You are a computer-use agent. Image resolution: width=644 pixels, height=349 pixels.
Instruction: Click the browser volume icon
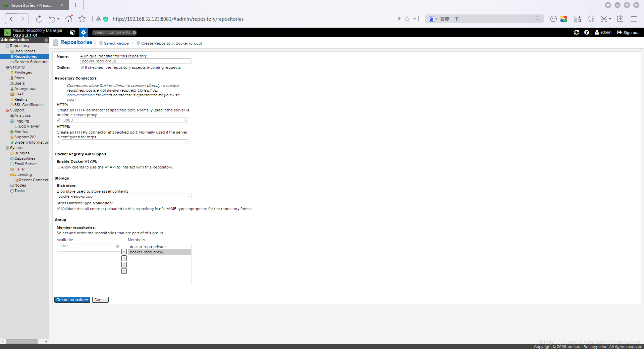pos(591,19)
